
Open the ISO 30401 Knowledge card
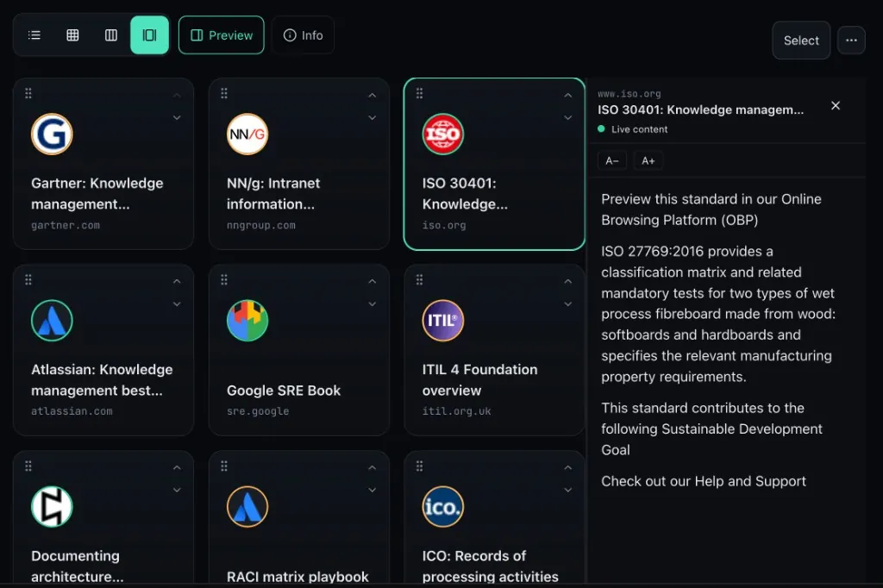pyautogui.click(x=494, y=164)
